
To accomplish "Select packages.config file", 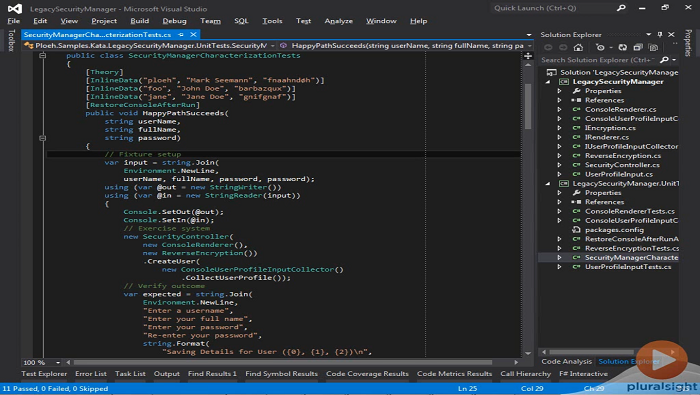I will pos(614,230).
